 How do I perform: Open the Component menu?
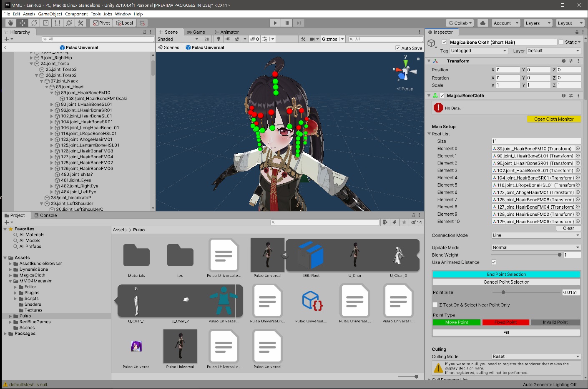76,14
